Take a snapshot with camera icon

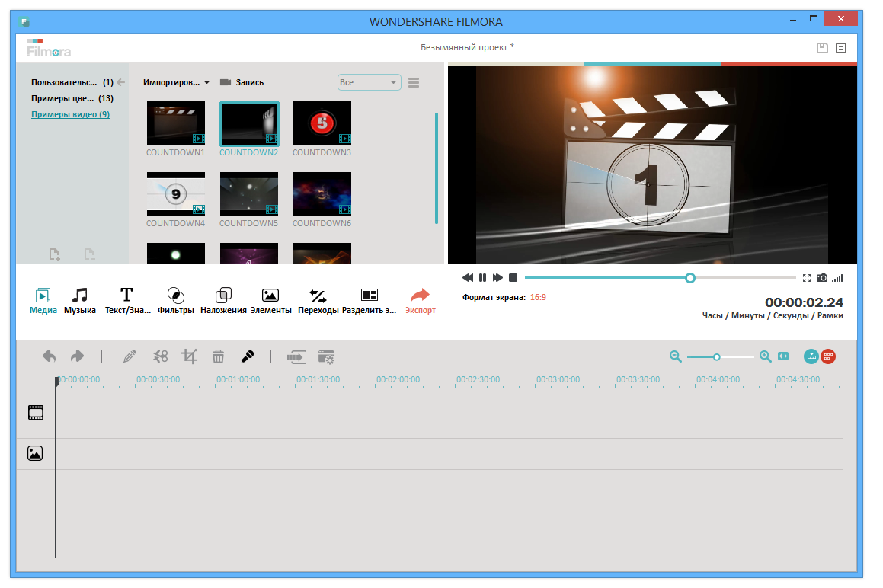(x=822, y=278)
